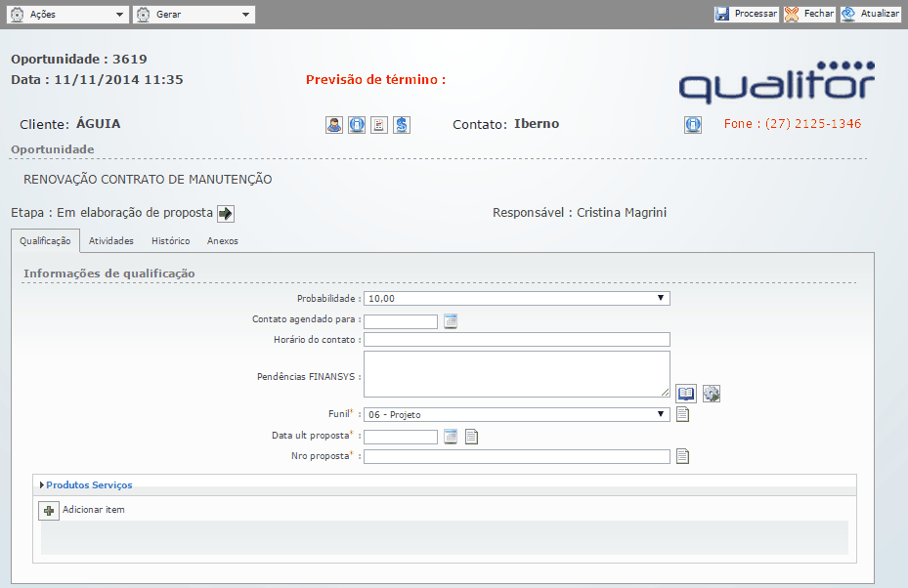Switch to the Qualificação tab
This screenshot has width=908, height=588.
45,241
